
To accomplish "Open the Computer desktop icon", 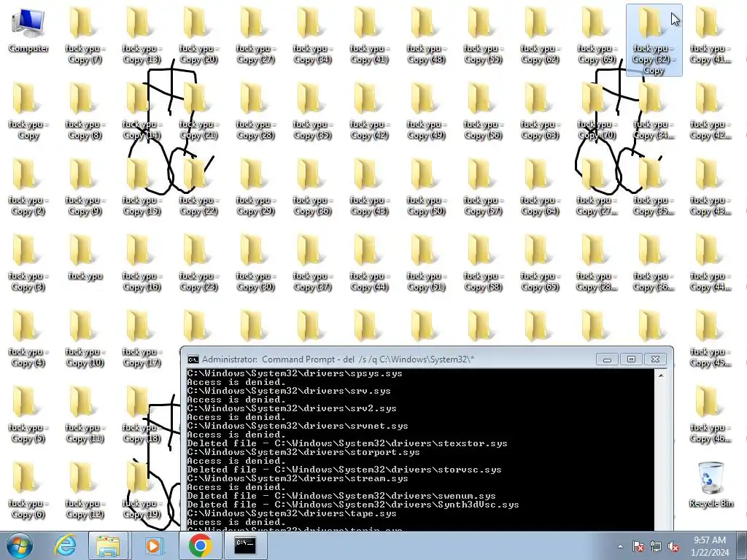I will (x=28, y=31).
